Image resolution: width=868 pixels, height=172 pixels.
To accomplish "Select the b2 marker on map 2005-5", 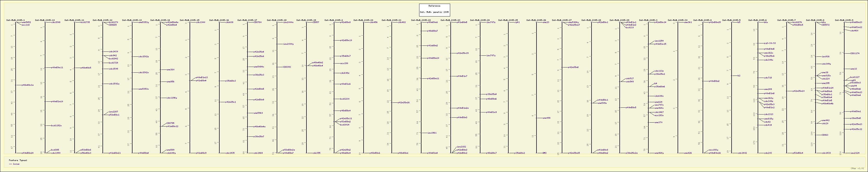I will [x=739, y=76].
